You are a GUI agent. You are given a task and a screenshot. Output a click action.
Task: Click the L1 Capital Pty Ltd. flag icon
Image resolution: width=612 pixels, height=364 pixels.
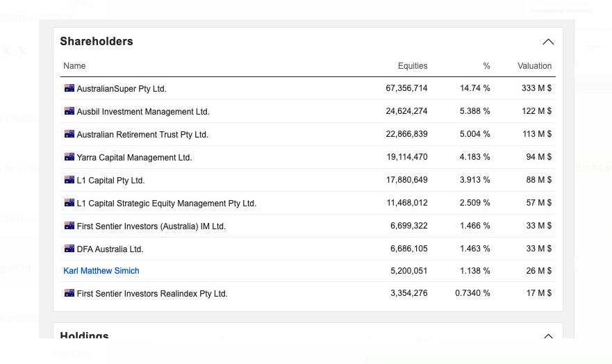[x=69, y=180]
